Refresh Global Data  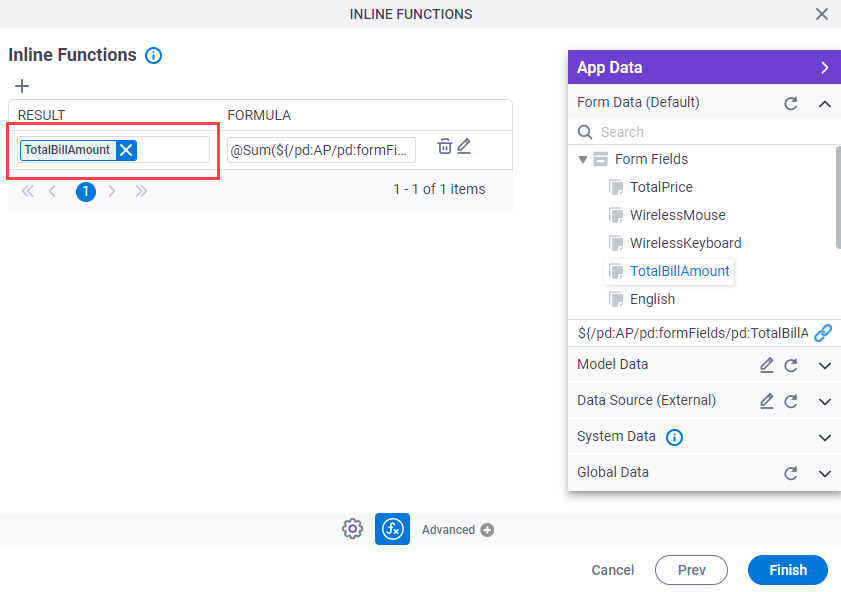791,473
